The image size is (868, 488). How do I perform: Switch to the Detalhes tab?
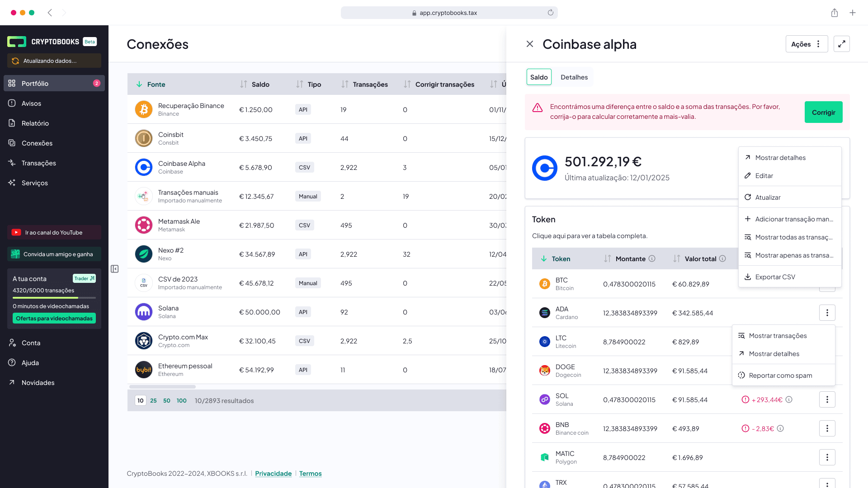574,77
